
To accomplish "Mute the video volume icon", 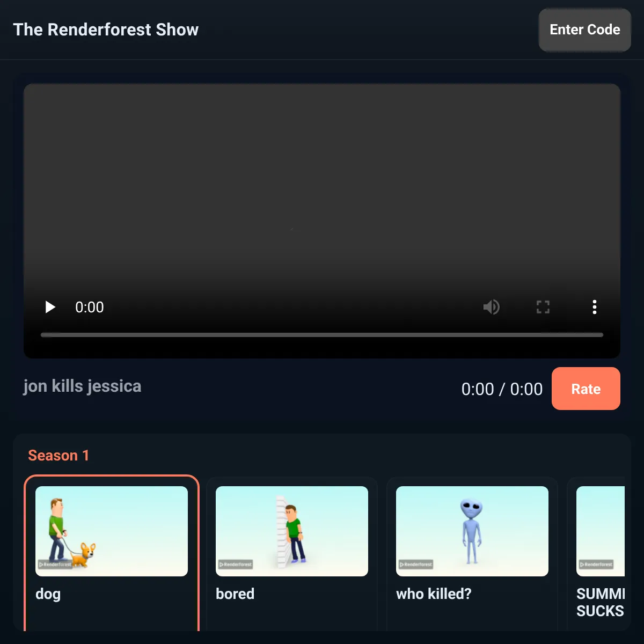I will [491, 307].
